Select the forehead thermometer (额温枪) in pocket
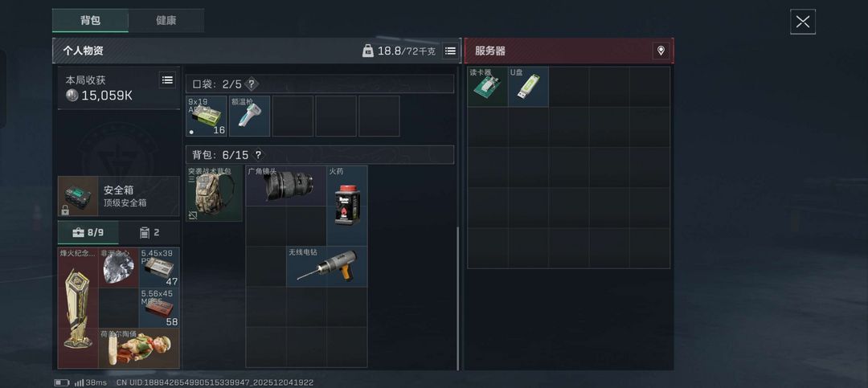868x388 pixels. [250, 116]
